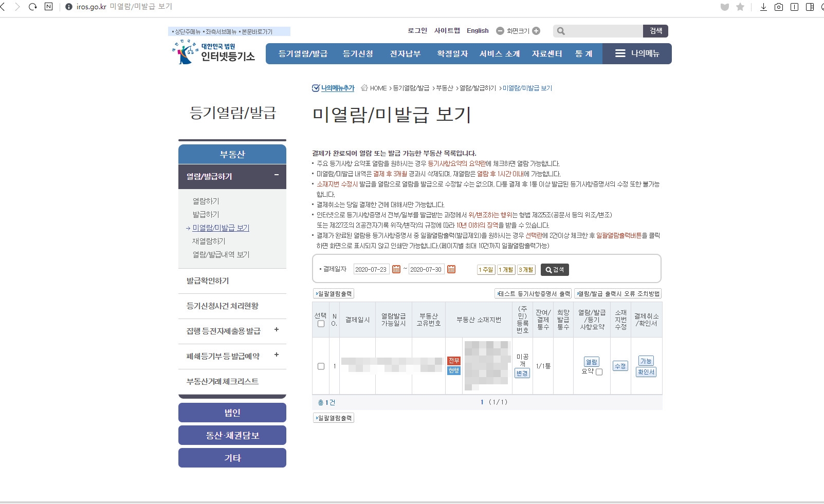Click the 인터넷등기소 court logo

pyautogui.click(x=213, y=52)
